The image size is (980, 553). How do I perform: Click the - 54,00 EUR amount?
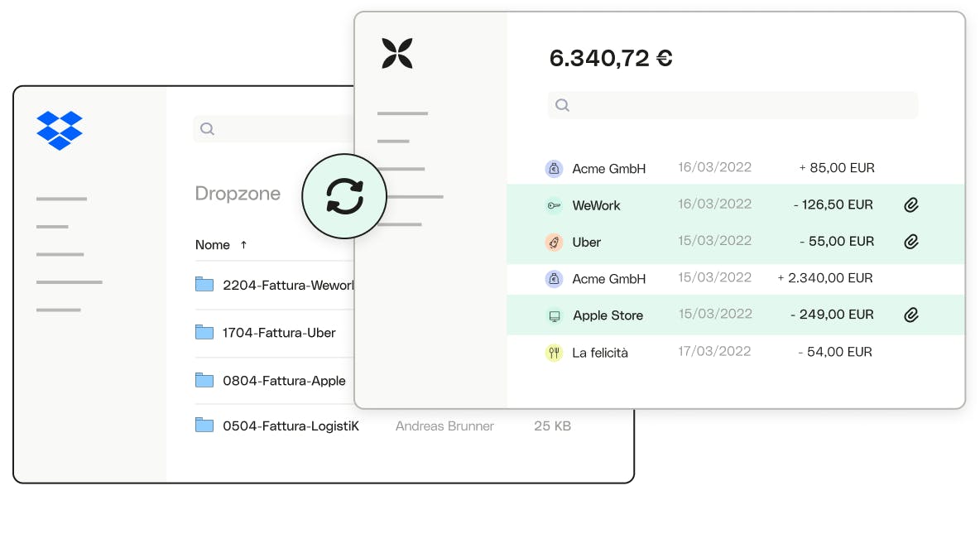pos(835,352)
